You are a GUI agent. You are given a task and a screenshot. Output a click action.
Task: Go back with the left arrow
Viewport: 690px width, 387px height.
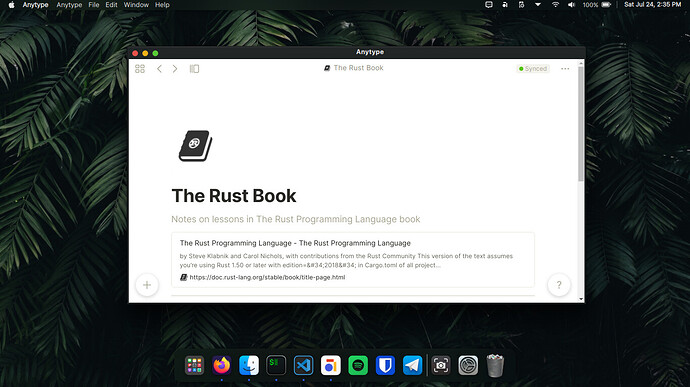[159, 69]
